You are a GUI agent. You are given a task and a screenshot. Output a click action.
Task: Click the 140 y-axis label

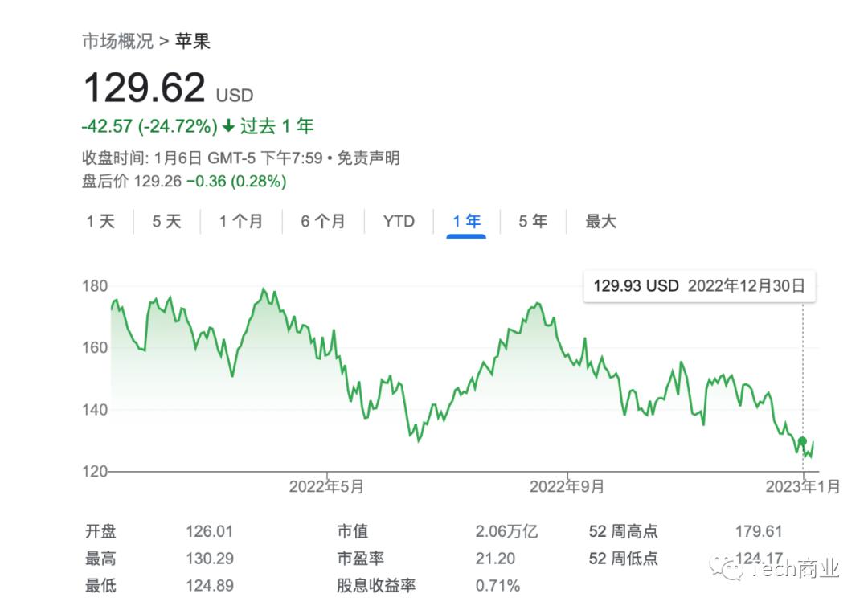95,410
